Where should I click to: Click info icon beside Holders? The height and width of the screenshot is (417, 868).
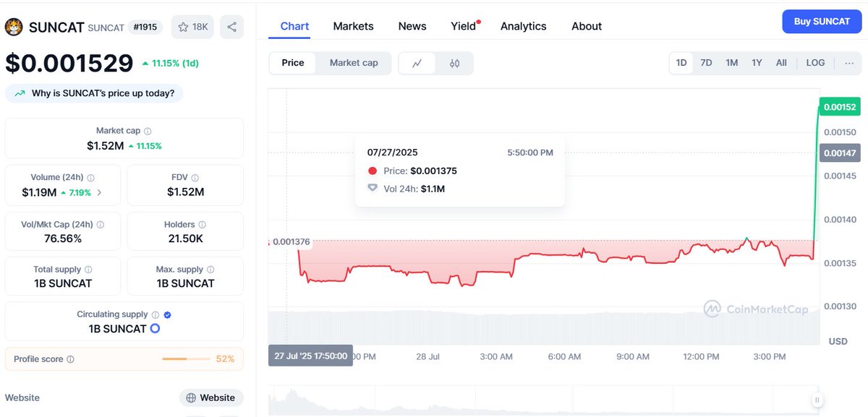click(x=202, y=224)
